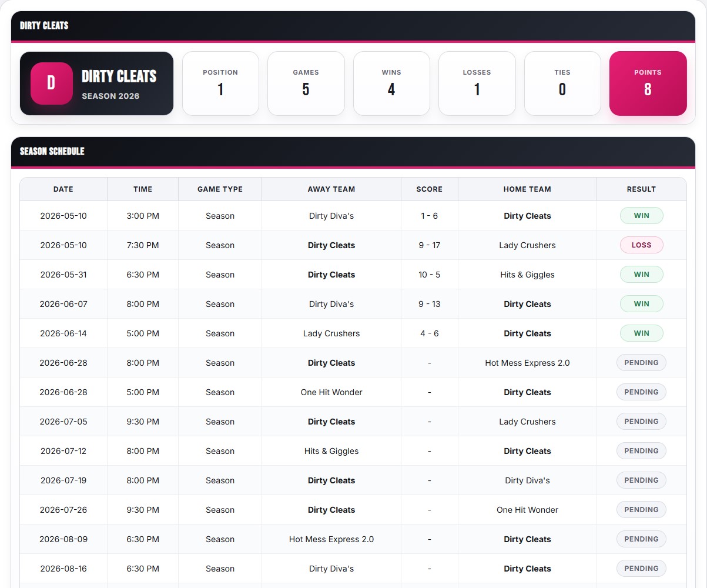
Task: Select the Ties 0 stat card
Action: click(562, 83)
